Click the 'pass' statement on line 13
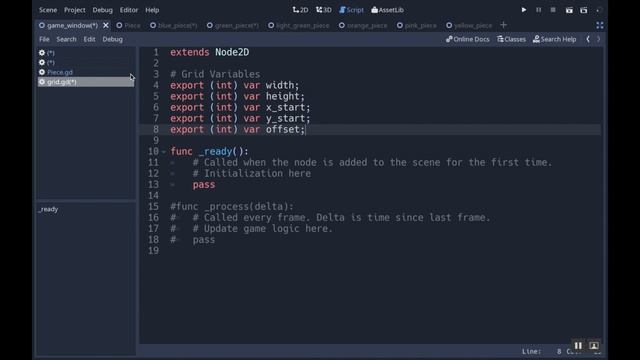This screenshot has width=640, height=360. pos(204,184)
